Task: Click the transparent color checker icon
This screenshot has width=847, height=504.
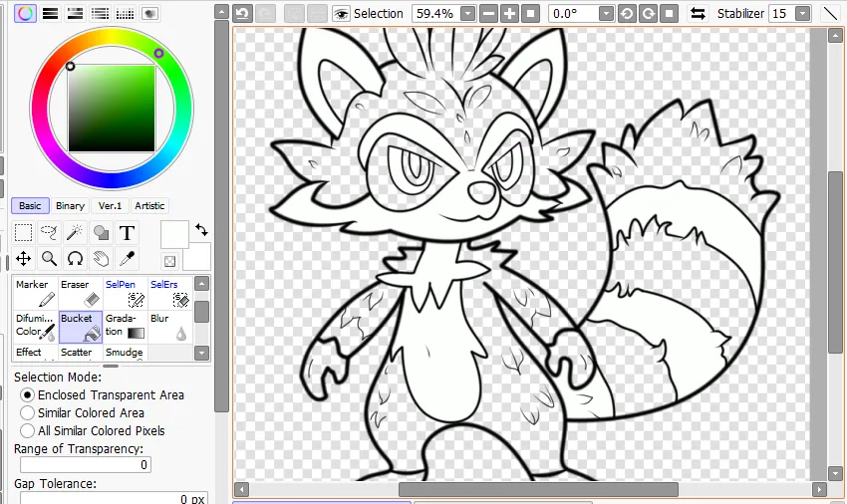Action: (x=169, y=261)
